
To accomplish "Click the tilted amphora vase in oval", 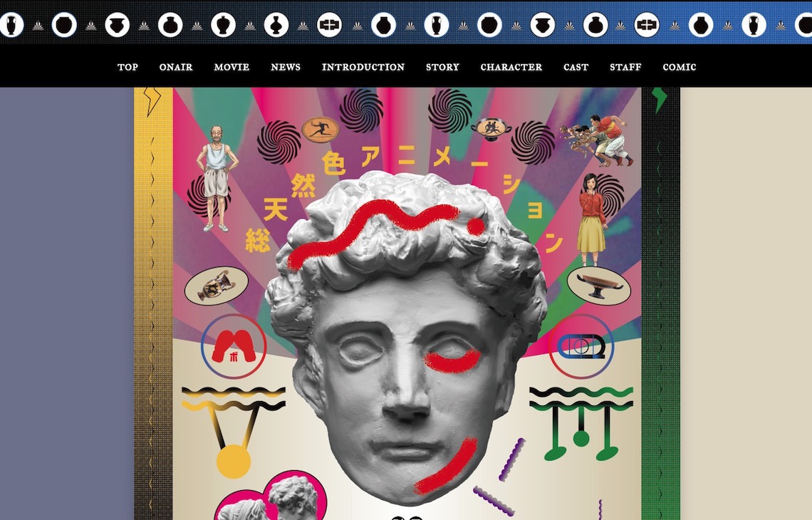I will [216, 286].
